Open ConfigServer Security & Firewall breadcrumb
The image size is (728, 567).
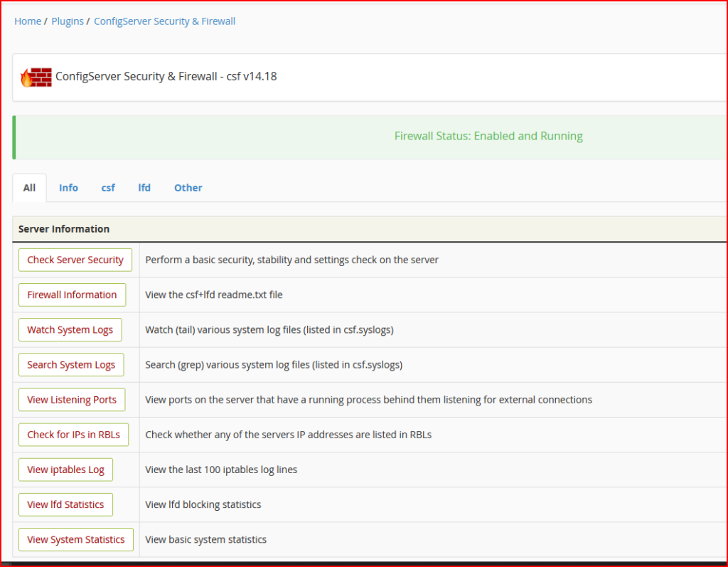click(164, 21)
